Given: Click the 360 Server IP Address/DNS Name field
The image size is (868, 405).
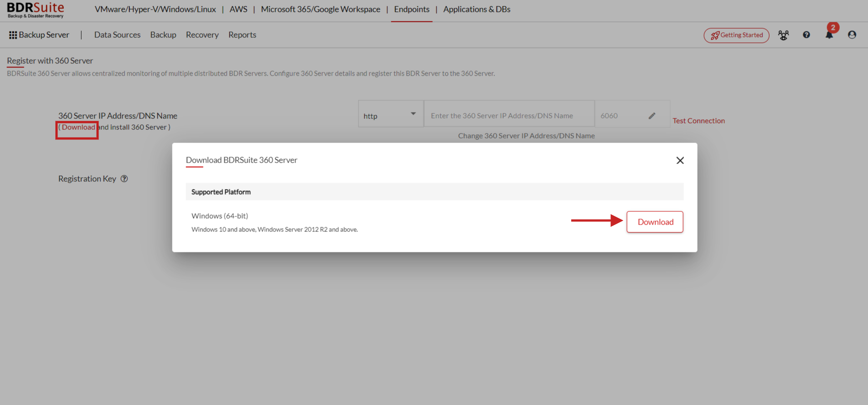Looking at the screenshot, I should click(x=509, y=114).
